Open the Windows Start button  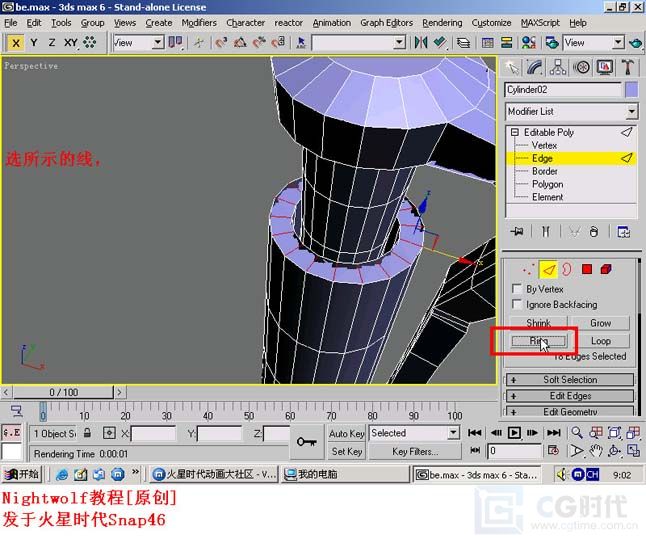coord(22,474)
